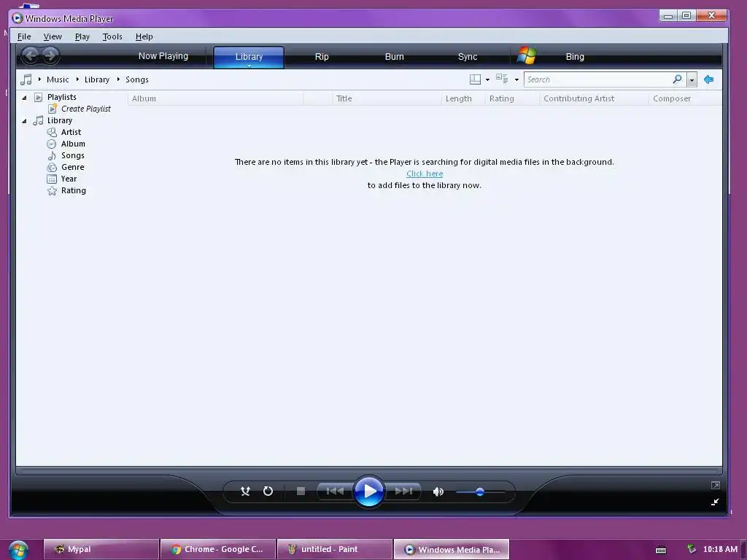Switch to the Rip tab
The image size is (747, 560).
point(322,57)
